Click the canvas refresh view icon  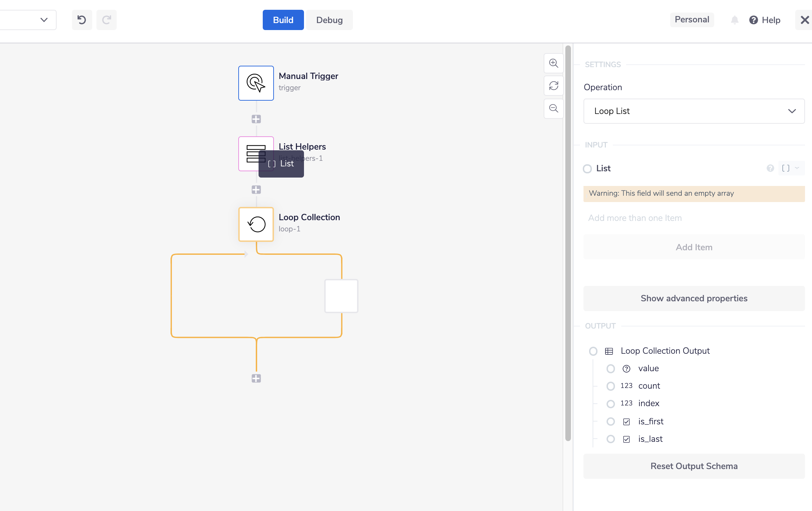[553, 86]
